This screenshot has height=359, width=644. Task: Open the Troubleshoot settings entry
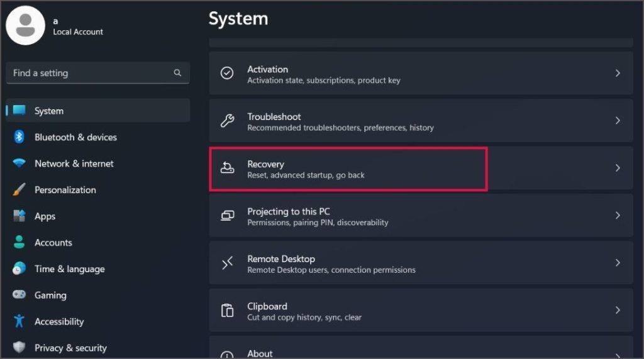(421, 120)
